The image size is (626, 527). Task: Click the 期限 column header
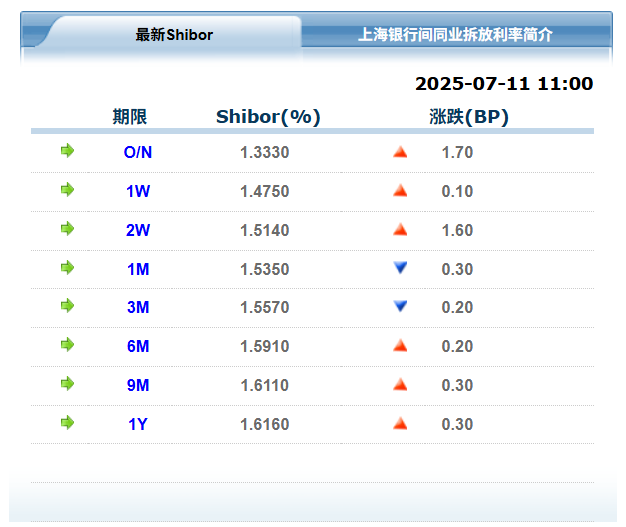pos(130,117)
